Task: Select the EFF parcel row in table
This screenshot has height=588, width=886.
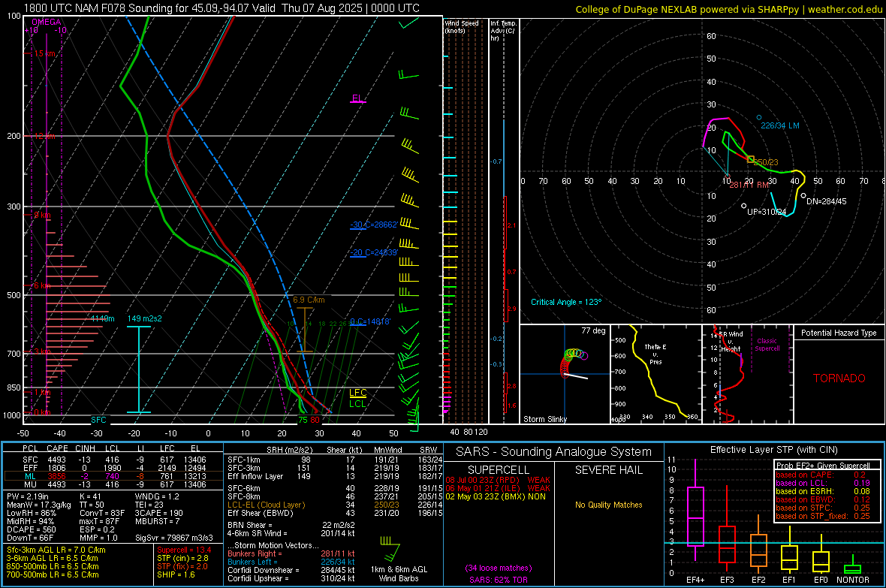Action: point(113,468)
